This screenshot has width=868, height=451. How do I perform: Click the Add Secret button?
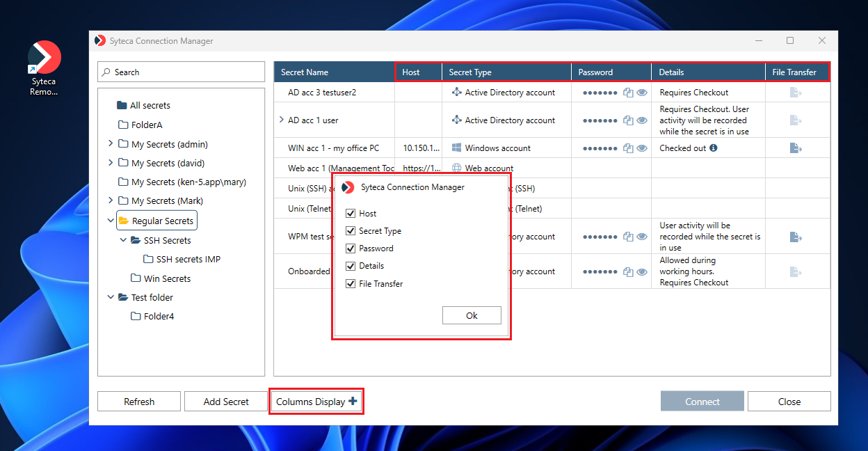click(x=226, y=402)
